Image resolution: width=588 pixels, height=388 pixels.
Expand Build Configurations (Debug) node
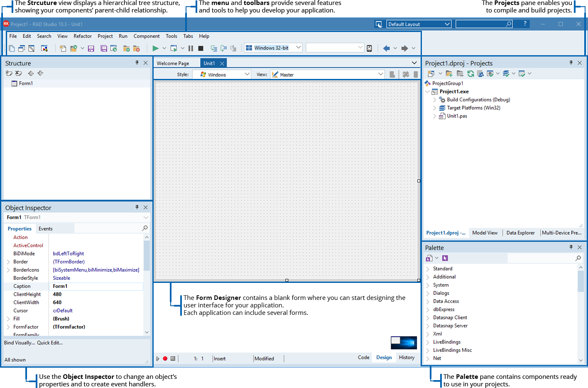(x=435, y=100)
